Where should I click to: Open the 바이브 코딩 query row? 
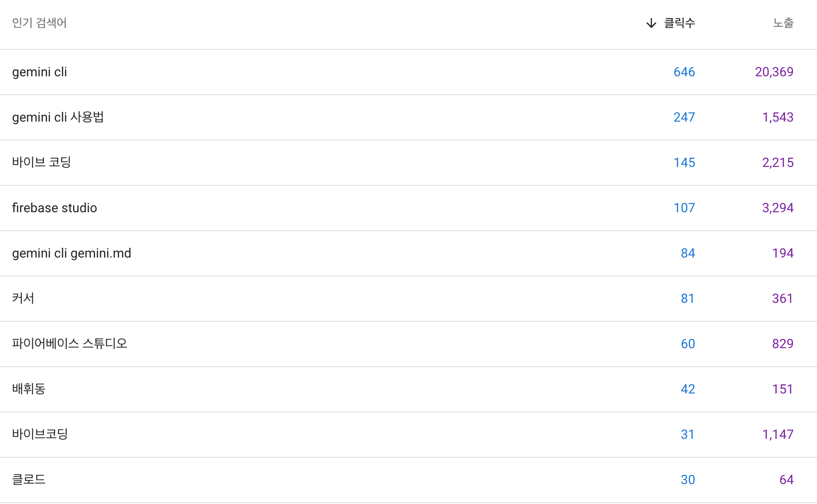pos(408,163)
